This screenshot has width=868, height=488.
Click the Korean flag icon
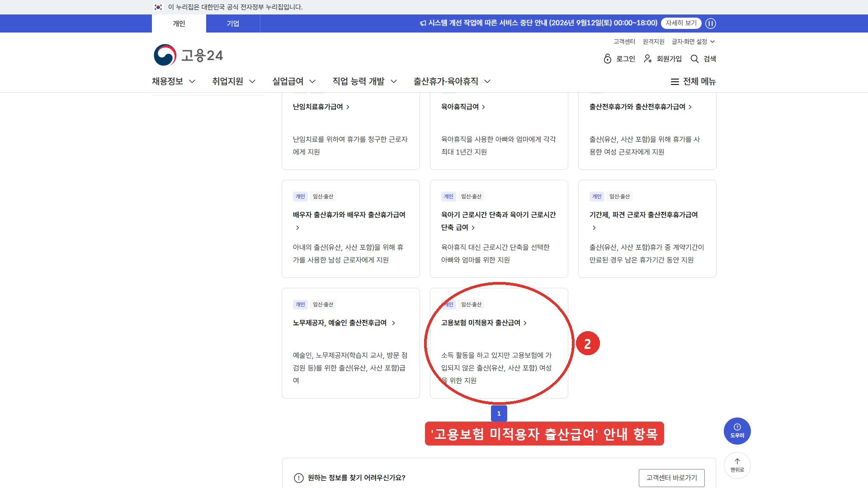[x=158, y=7]
